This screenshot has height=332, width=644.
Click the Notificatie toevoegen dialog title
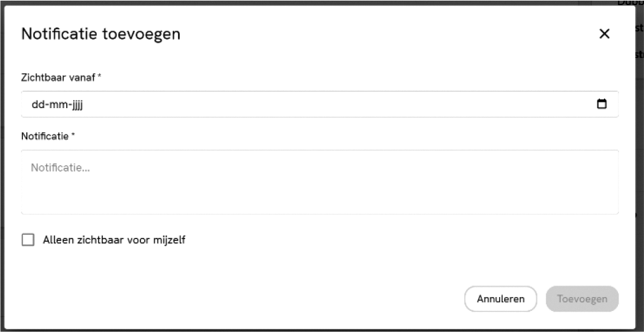click(x=100, y=34)
